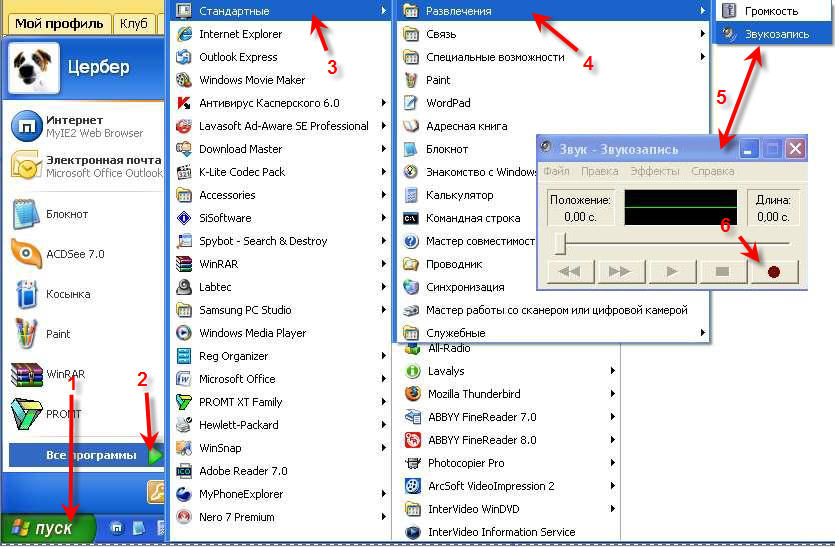
Task: Click the Paint icon in Стандартные submenu
Action: click(411, 80)
